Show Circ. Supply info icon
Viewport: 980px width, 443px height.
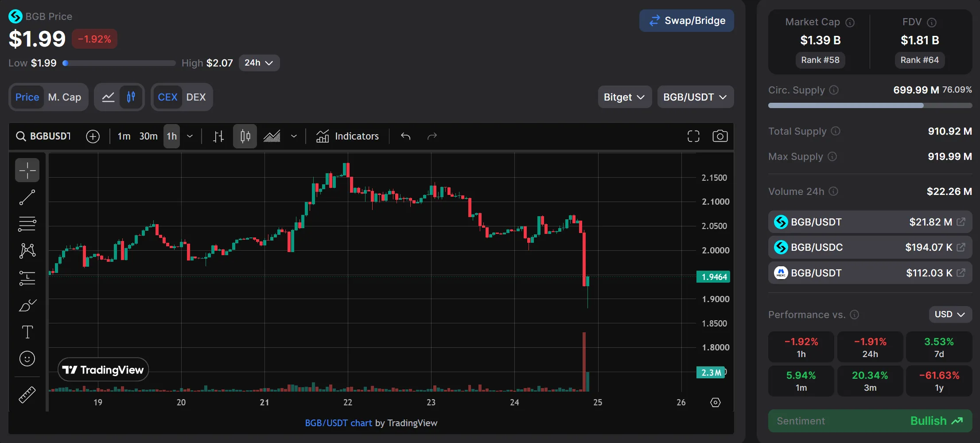(x=834, y=90)
